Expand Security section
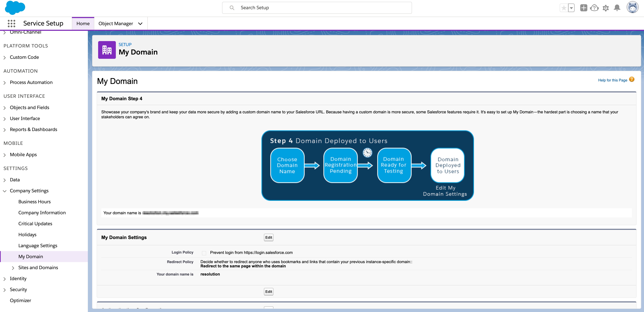This screenshot has width=644, height=312. click(5, 290)
